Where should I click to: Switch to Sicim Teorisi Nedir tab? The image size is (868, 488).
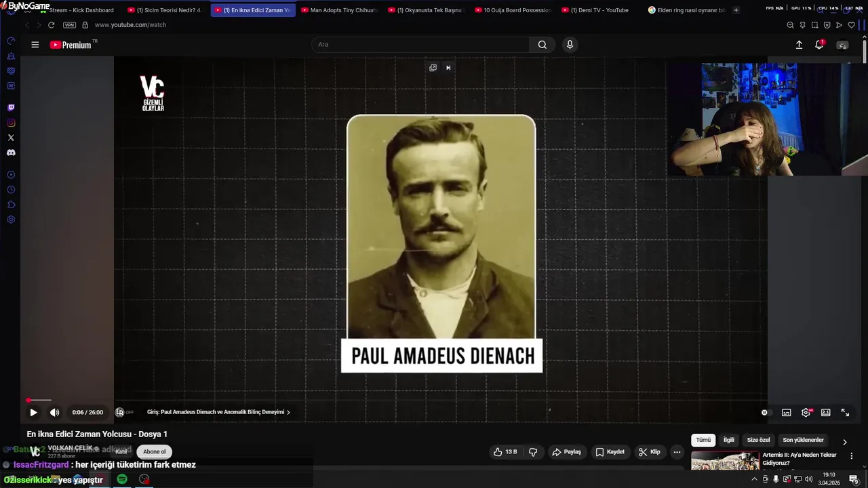(x=165, y=10)
